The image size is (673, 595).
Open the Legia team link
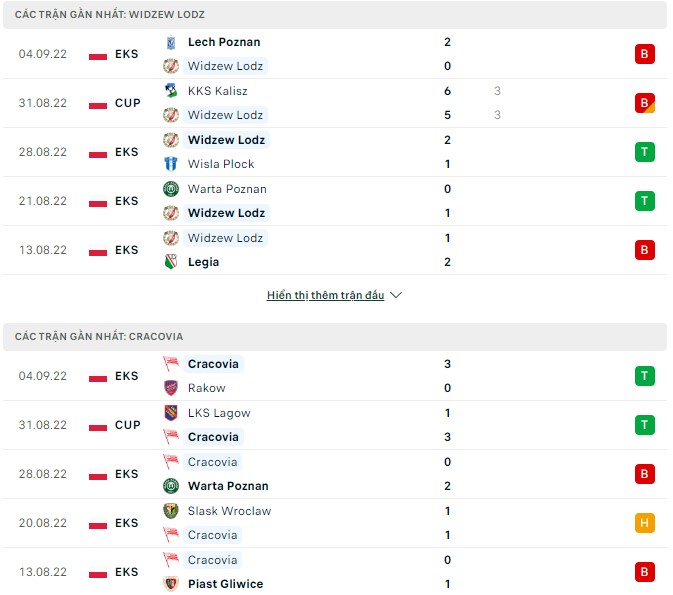tap(203, 262)
